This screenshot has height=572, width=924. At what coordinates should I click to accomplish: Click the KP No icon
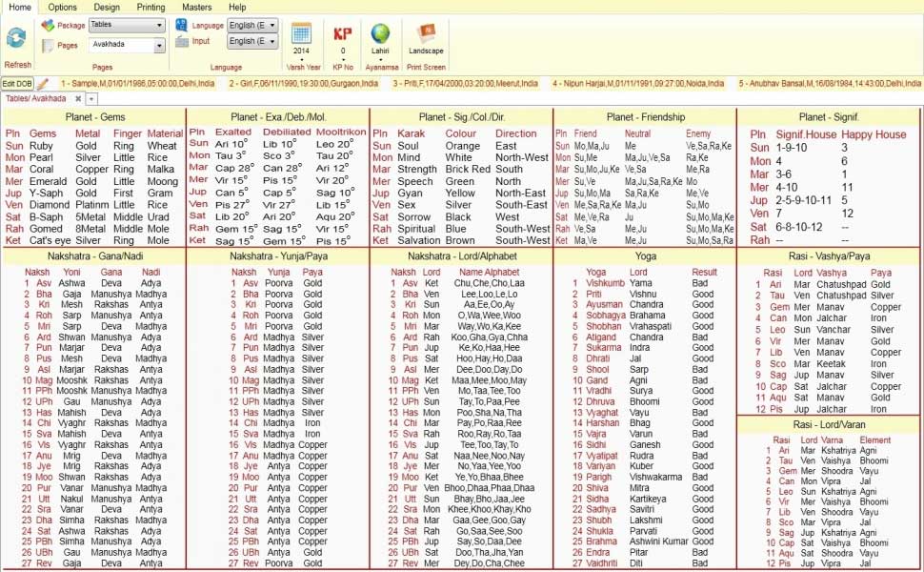click(x=342, y=33)
